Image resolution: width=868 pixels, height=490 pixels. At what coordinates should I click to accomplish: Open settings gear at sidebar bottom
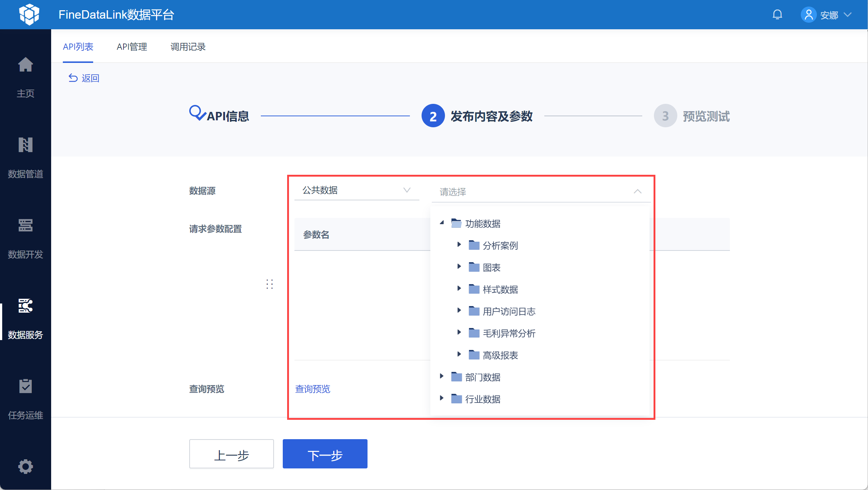[x=25, y=467]
